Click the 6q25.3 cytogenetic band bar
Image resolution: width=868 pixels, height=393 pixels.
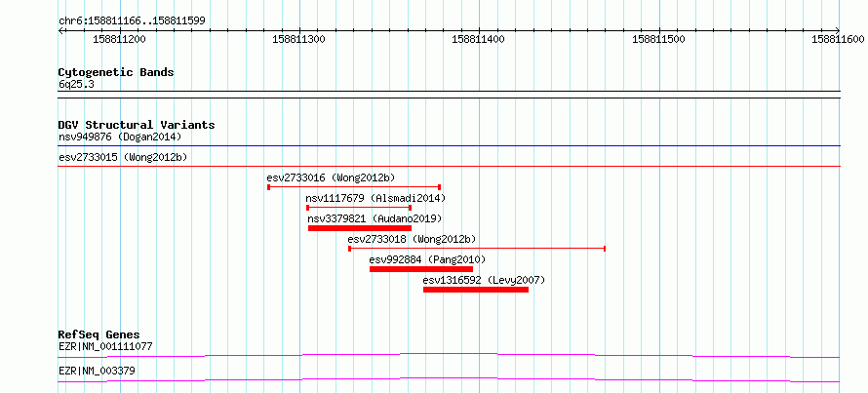pyautogui.click(x=449, y=95)
